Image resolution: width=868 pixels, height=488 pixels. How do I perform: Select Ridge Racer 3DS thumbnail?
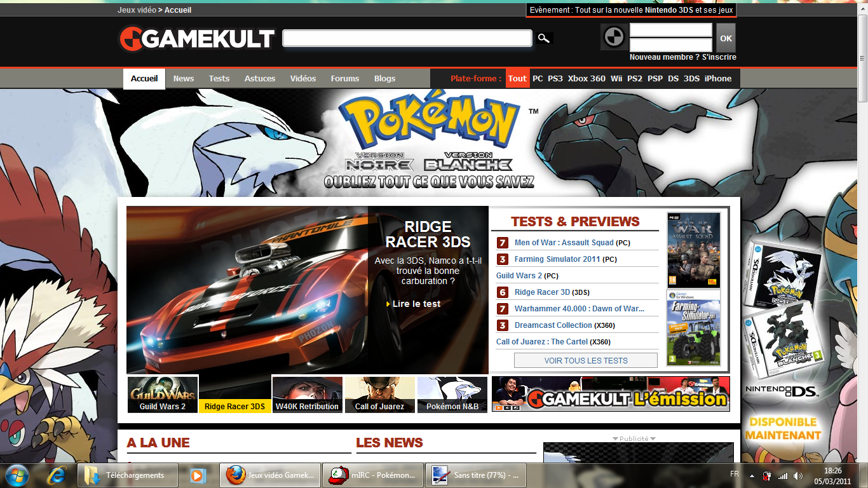click(235, 395)
